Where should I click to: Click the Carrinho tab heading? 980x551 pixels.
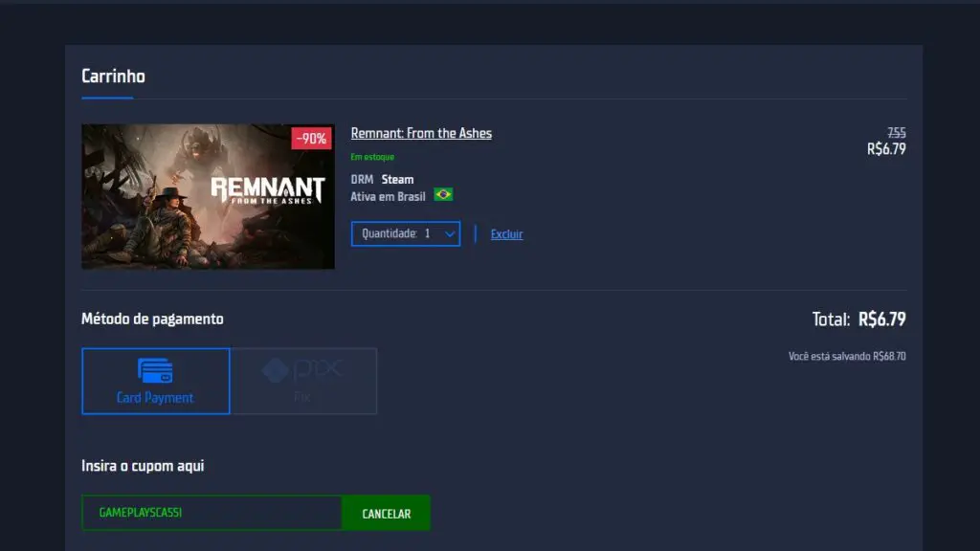pyautogui.click(x=113, y=77)
